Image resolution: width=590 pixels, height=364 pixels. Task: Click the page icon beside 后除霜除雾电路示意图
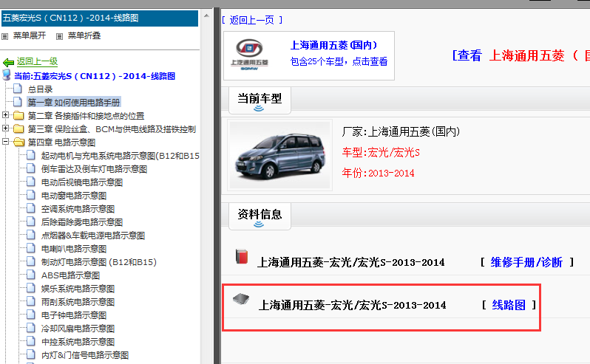coord(31,222)
